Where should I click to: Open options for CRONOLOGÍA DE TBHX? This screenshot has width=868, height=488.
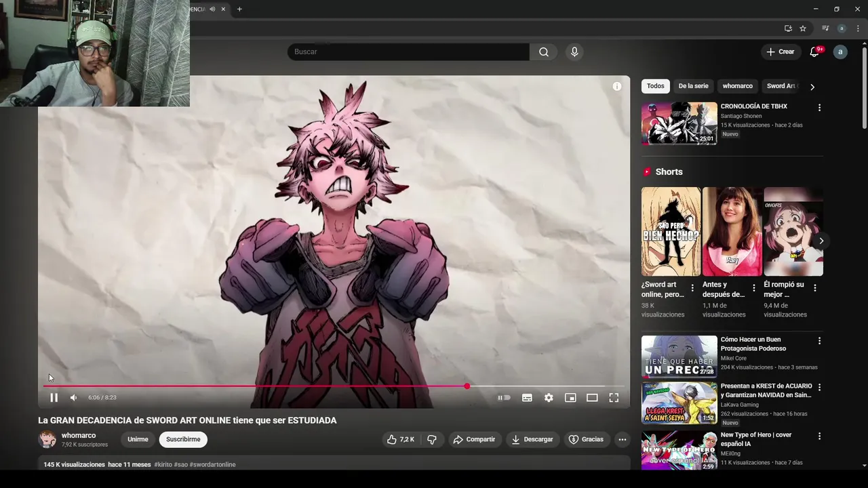click(819, 108)
